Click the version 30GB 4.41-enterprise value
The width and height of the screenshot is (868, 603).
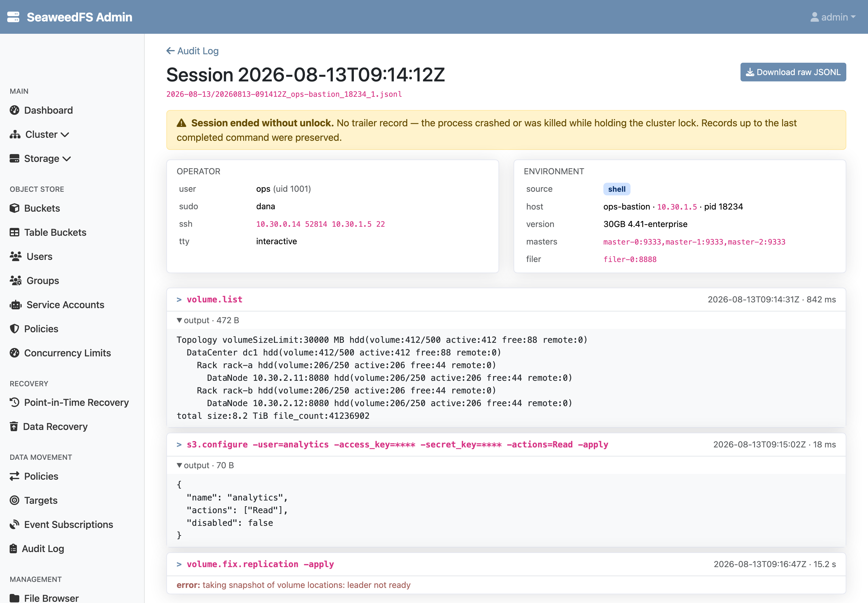click(x=646, y=224)
